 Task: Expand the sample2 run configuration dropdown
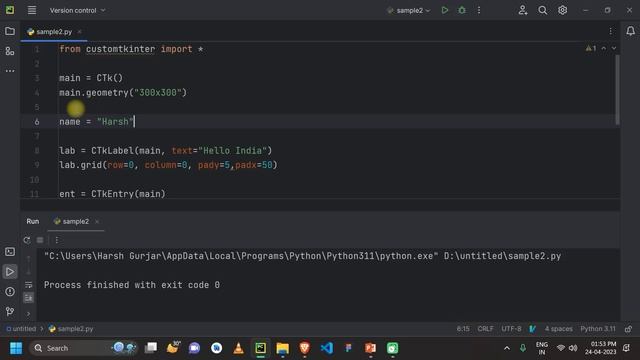coord(409,10)
